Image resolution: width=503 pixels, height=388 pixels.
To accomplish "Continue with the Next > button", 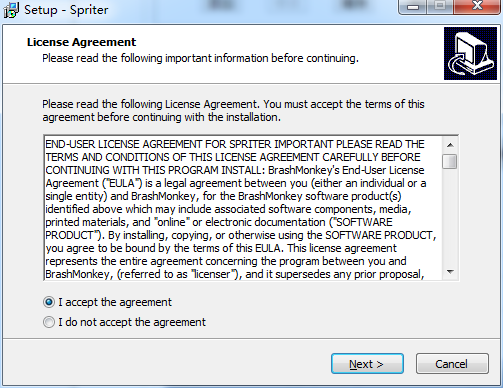I will pyautogui.click(x=367, y=364).
